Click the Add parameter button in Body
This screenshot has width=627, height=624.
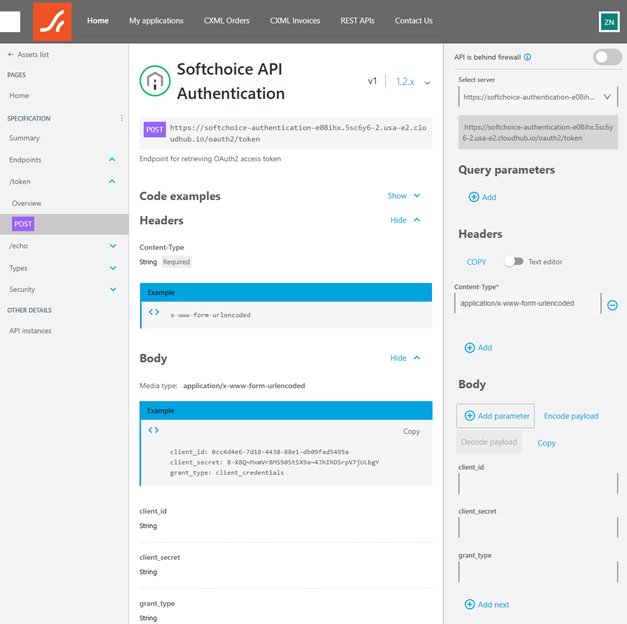point(495,416)
